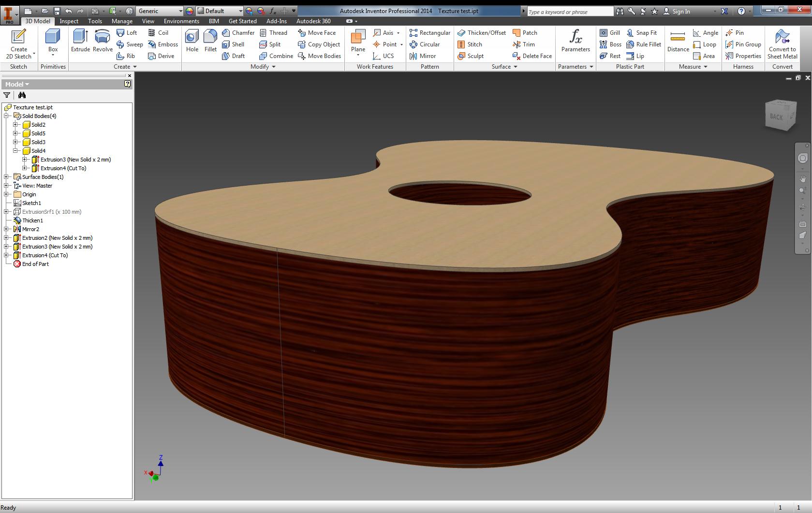Open the Generic material dropdown

pyautogui.click(x=180, y=11)
